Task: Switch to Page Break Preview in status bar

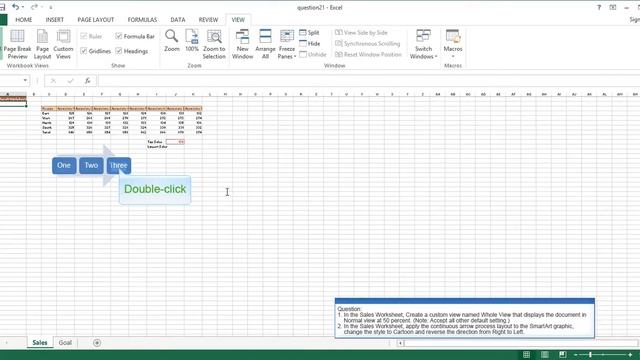Action: coord(562,355)
